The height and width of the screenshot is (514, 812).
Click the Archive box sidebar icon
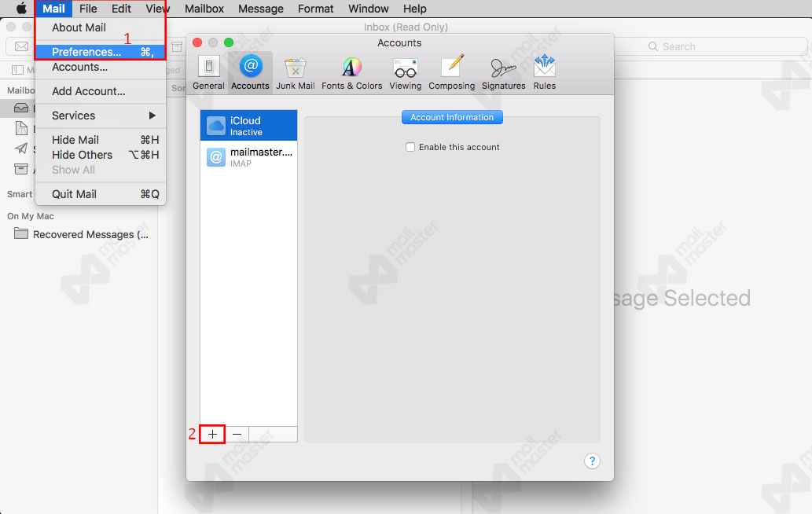[x=21, y=169]
